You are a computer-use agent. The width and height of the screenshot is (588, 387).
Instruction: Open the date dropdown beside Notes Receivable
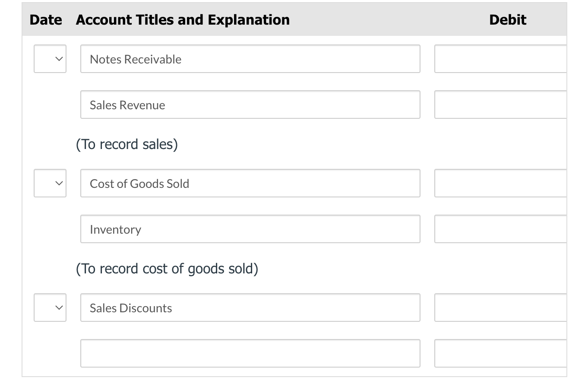pyautogui.click(x=50, y=59)
